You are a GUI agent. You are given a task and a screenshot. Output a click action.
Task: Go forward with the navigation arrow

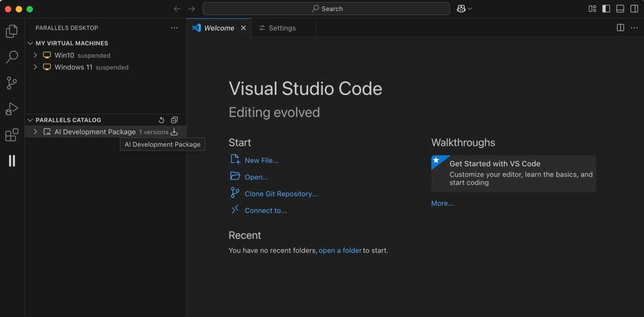[x=192, y=9]
